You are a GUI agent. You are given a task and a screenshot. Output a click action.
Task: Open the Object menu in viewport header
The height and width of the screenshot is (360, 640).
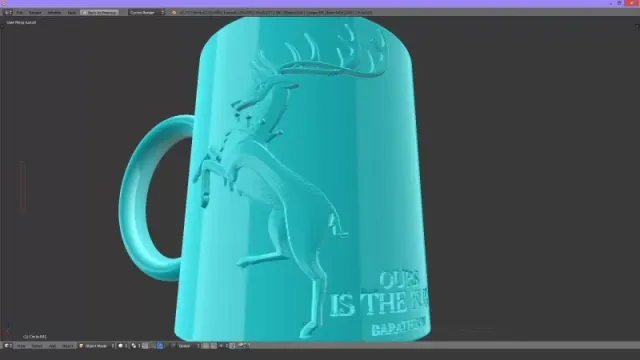(x=67, y=346)
